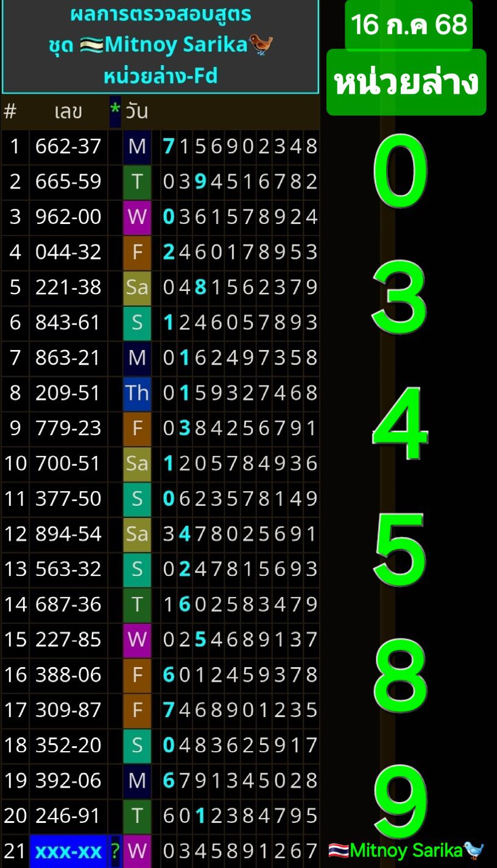This screenshot has height=868, width=497.
Task: Click the 16 ก.ค 68 date badge
Action: [x=409, y=25]
